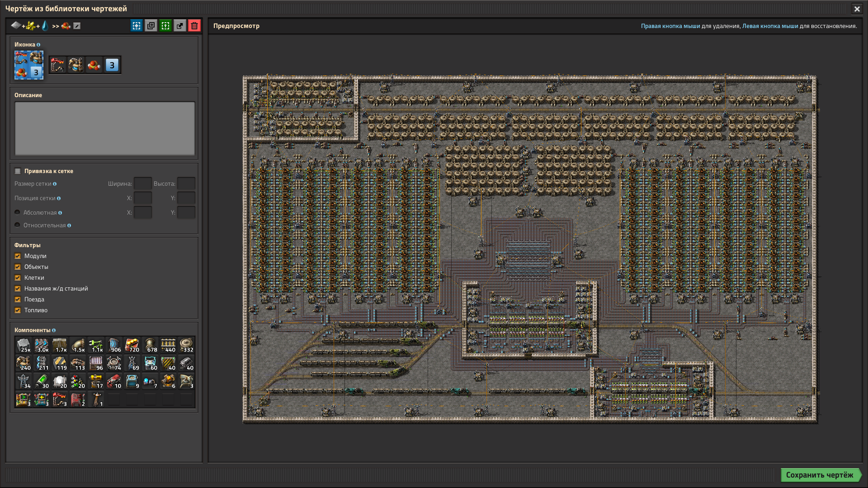Click rail component showing 440
The height and width of the screenshot is (488, 868).
(168, 345)
